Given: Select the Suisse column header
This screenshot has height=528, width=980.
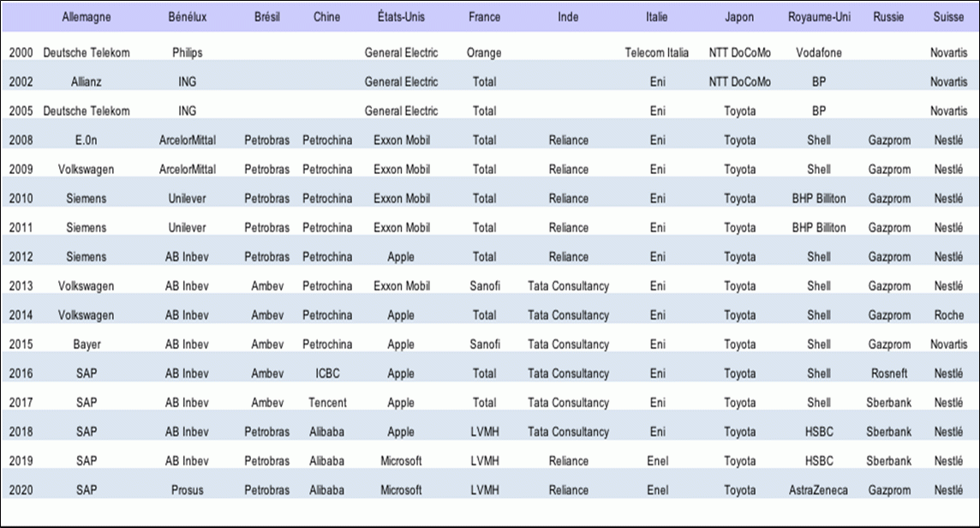Looking at the screenshot, I should (948, 17).
